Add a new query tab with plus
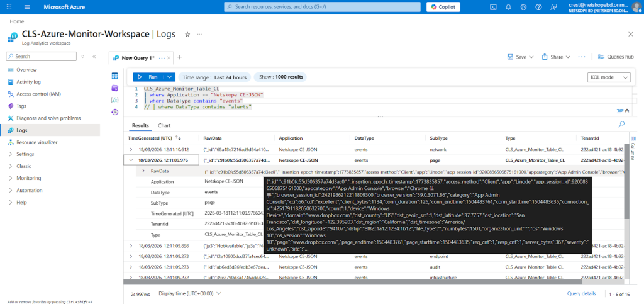The width and height of the screenshot is (644, 304). click(x=179, y=57)
